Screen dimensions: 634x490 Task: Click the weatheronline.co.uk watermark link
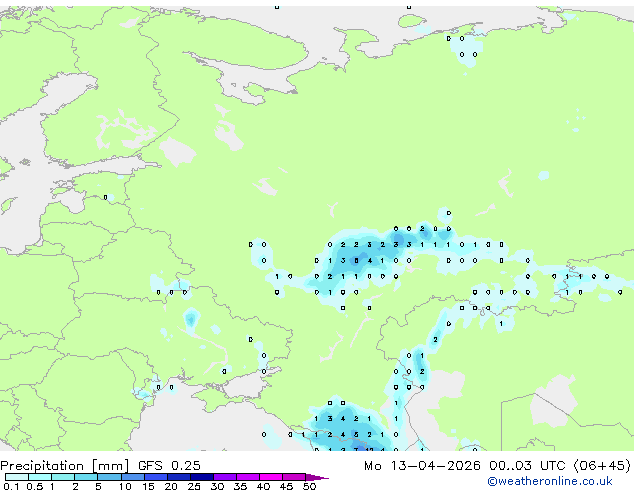[x=563, y=481]
